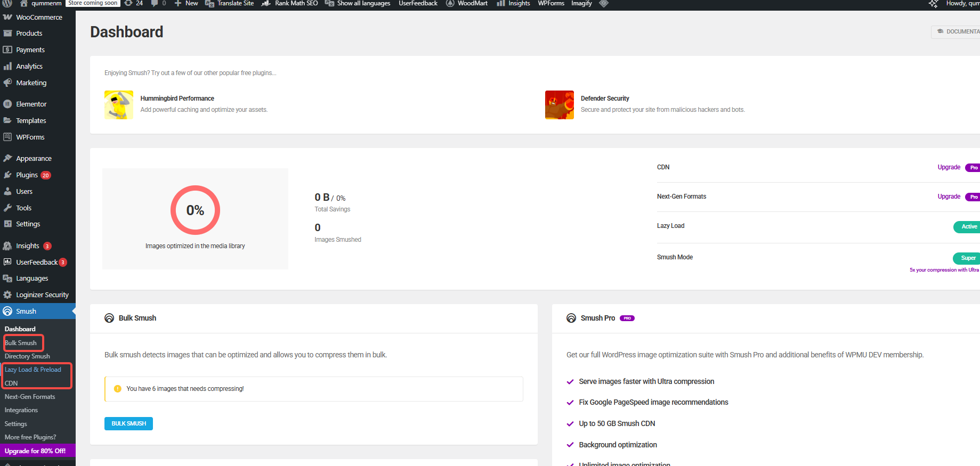The height and width of the screenshot is (466, 980).
Task: Open Plugins menu with 20 updates badge
Action: (27, 175)
